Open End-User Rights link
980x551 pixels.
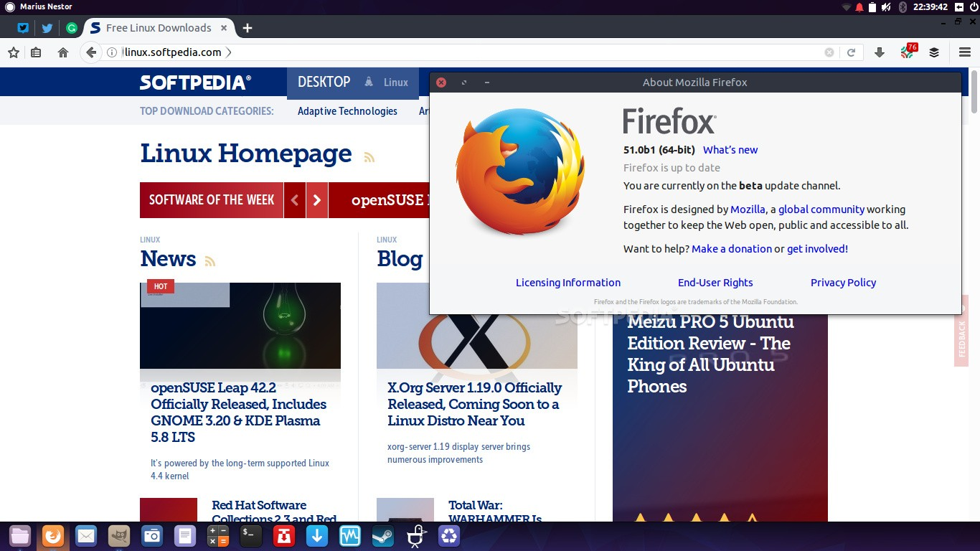(715, 283)
